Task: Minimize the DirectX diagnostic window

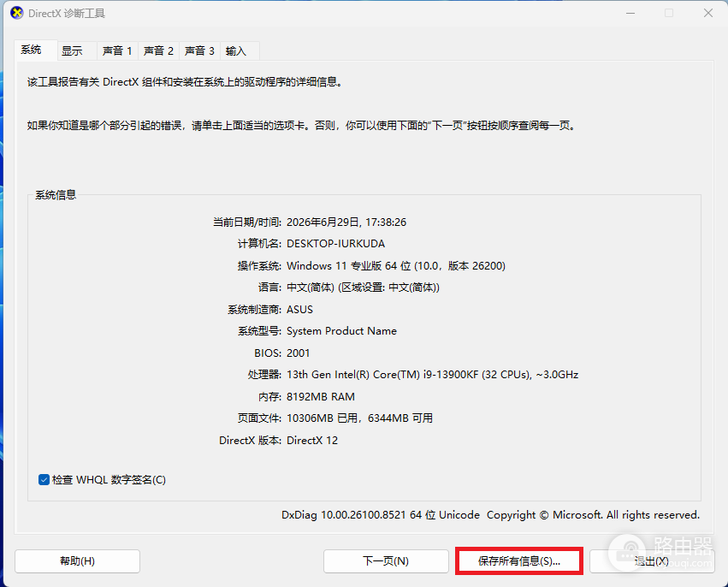Action: [630, 13]
